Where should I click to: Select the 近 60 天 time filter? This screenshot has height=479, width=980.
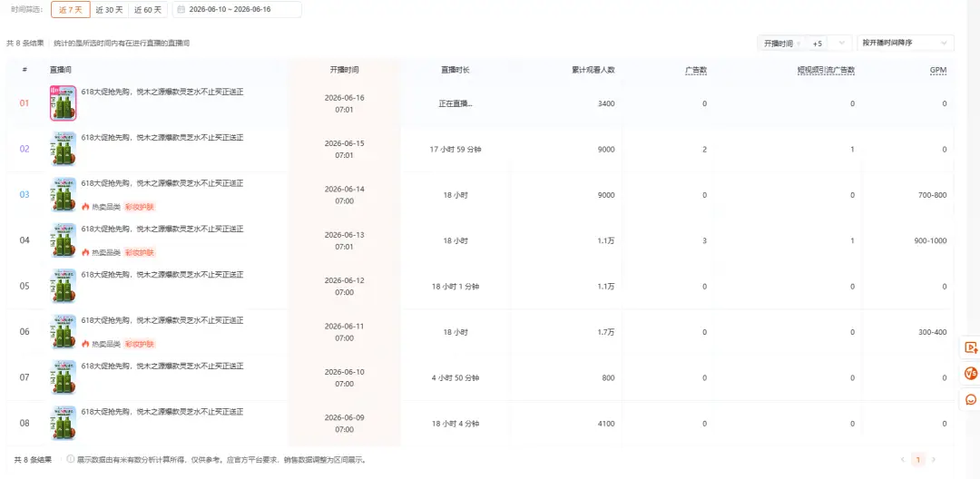tap(148, 9)
